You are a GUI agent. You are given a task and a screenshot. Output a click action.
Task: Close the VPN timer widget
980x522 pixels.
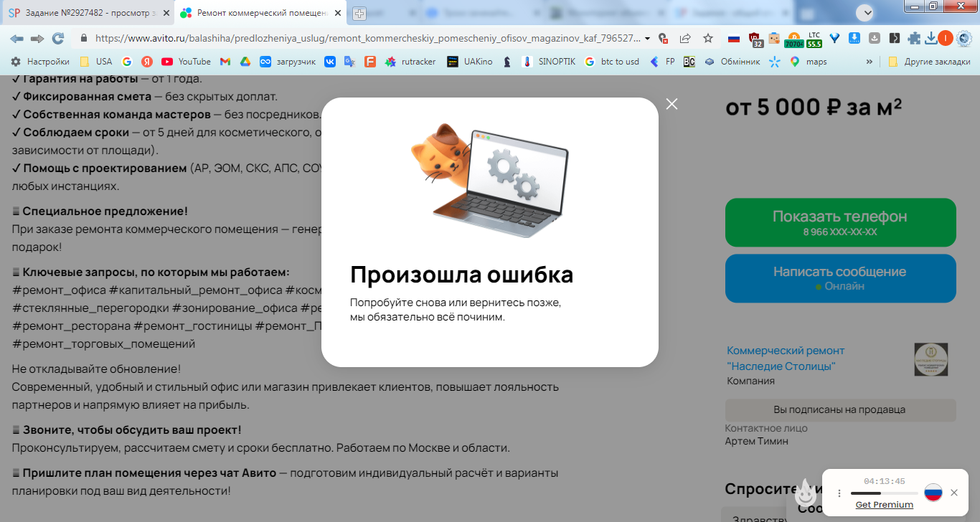954,493
